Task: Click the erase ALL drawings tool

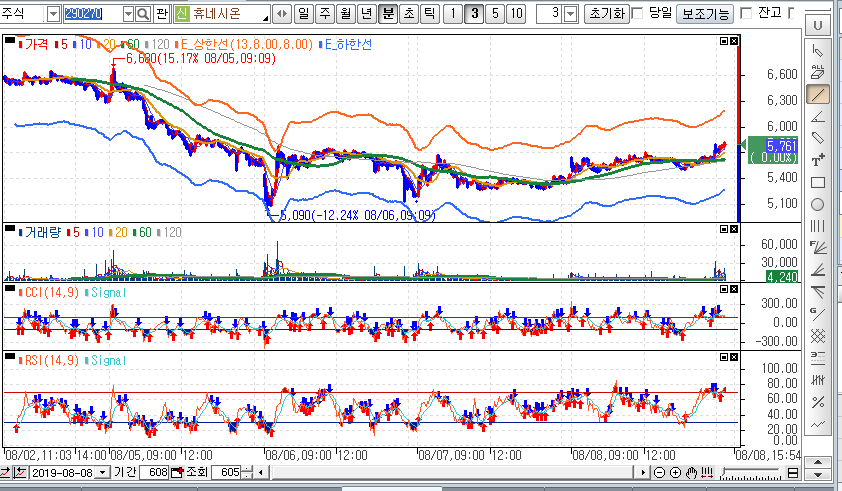Action: tap(817, 72)
